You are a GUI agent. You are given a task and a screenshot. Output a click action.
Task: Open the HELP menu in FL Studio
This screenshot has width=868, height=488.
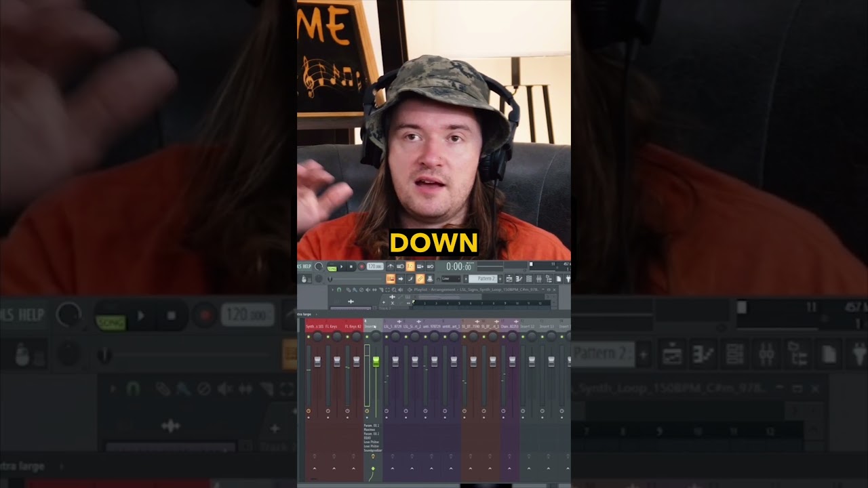pos(307,266)
